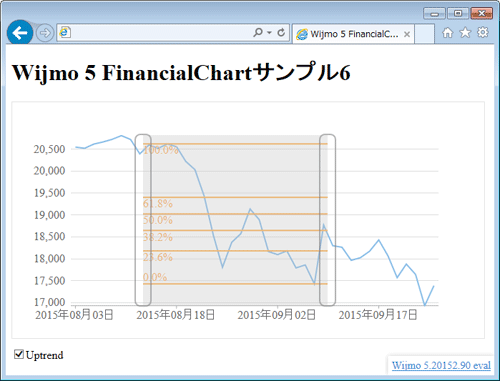Screen dimensions: 500x381
Task: Click the 19,000 y-axis label
Action: tap(49, 215)
